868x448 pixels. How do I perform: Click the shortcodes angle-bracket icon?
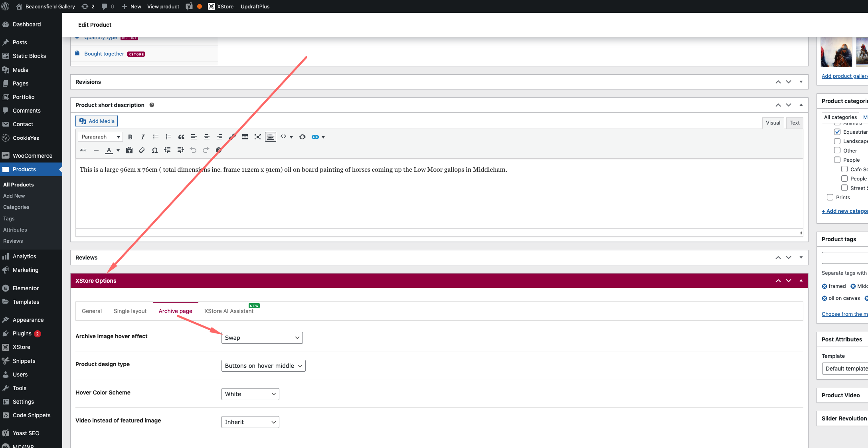click(283, 137)
